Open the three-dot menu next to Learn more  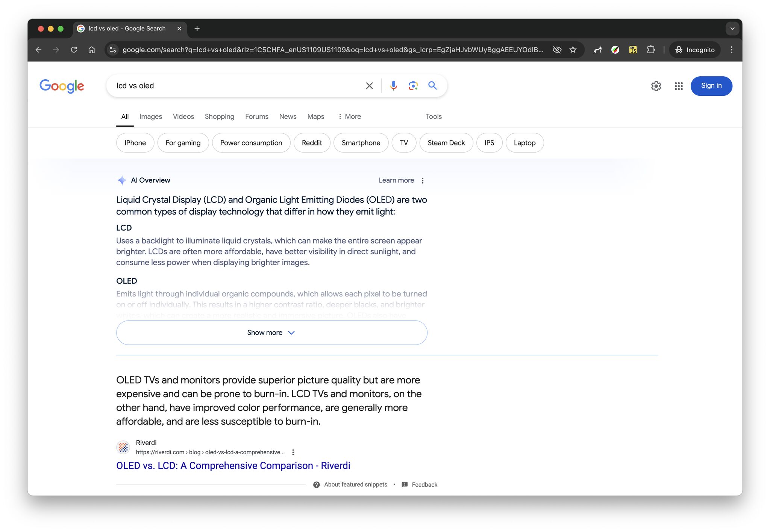point(423,180)
